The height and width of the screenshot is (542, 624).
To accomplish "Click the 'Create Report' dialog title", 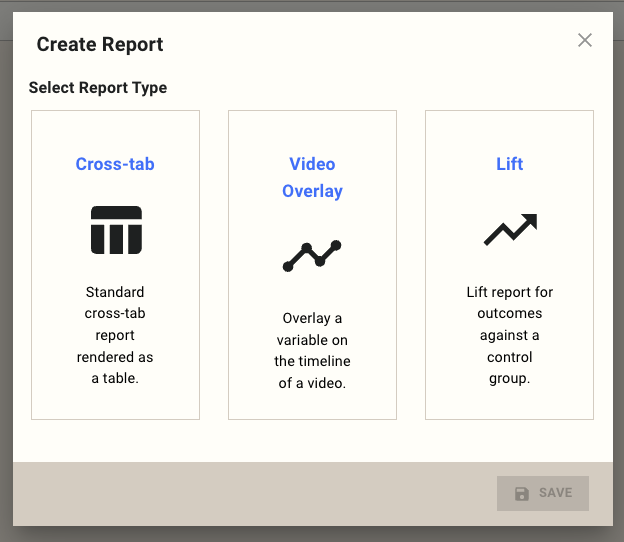I will click(x=100, y=44).
